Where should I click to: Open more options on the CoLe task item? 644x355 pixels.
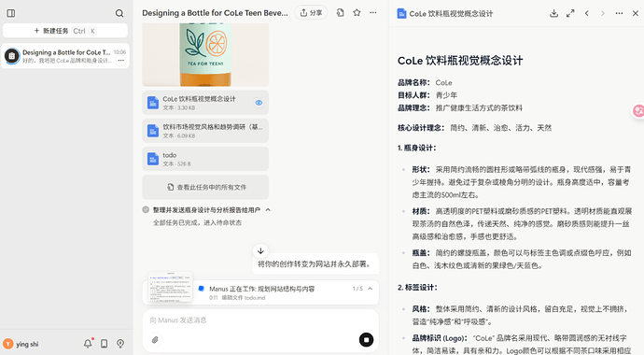[x=120, y=61]
